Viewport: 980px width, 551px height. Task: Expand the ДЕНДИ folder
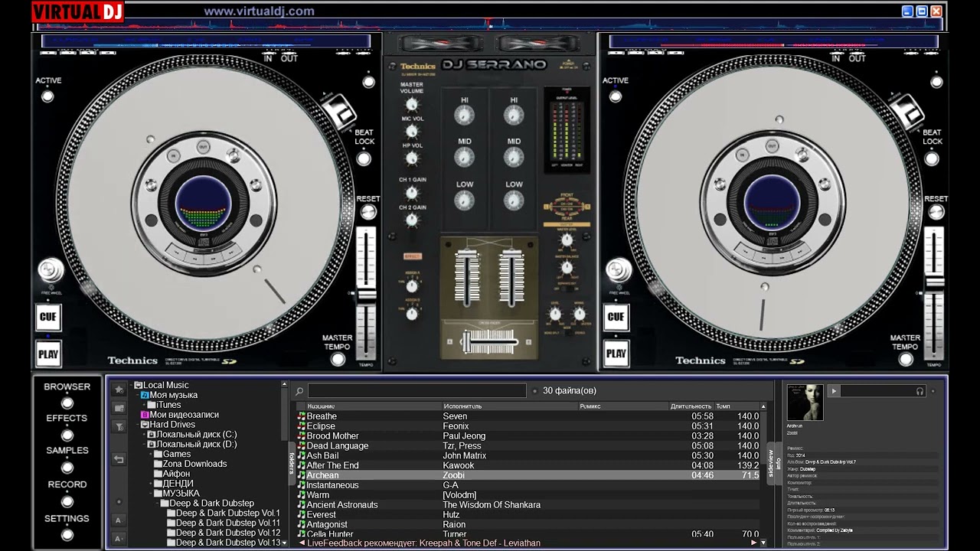pyautogui.click(x=151, y=484)
